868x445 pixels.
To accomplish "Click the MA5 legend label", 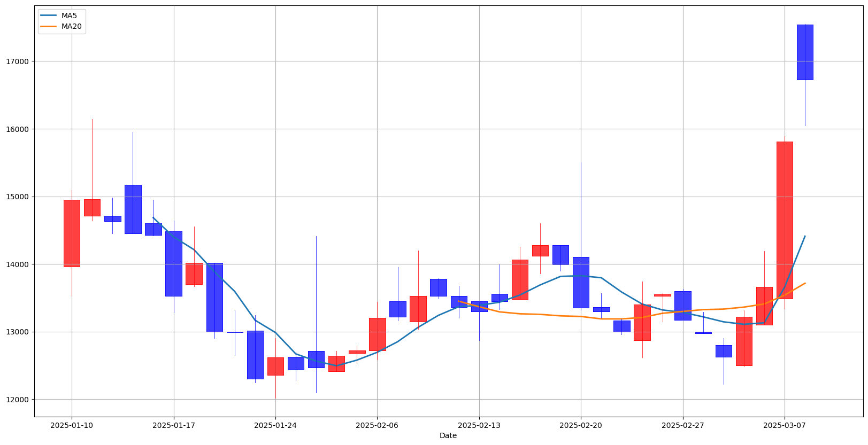I will click(69, 15).
